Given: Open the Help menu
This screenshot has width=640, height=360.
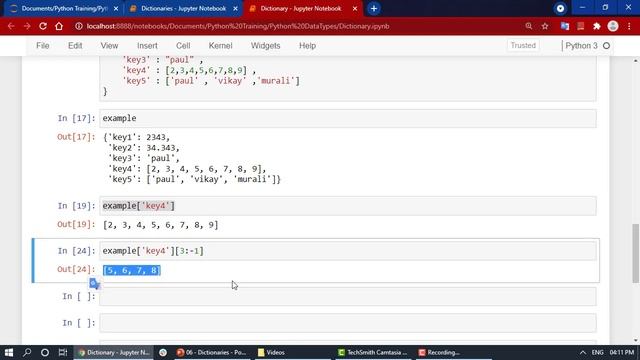Looking at the screenshot, I should coord(307,46).
